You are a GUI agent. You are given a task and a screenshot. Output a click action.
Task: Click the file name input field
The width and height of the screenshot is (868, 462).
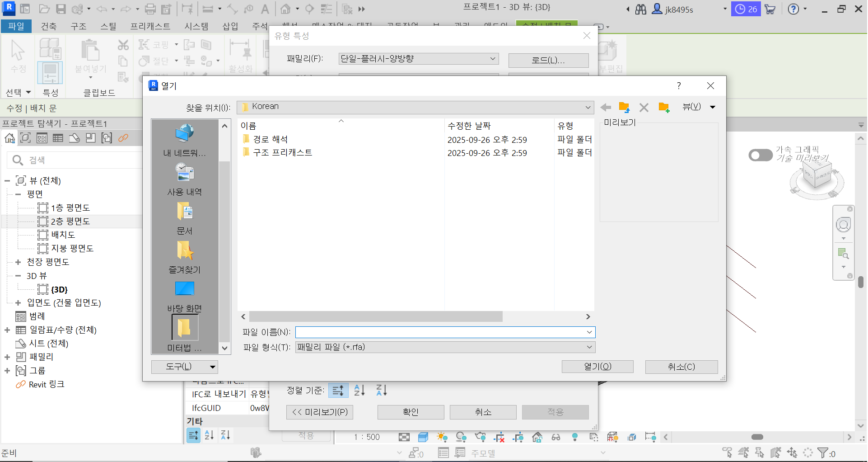(x=441, y=332)
